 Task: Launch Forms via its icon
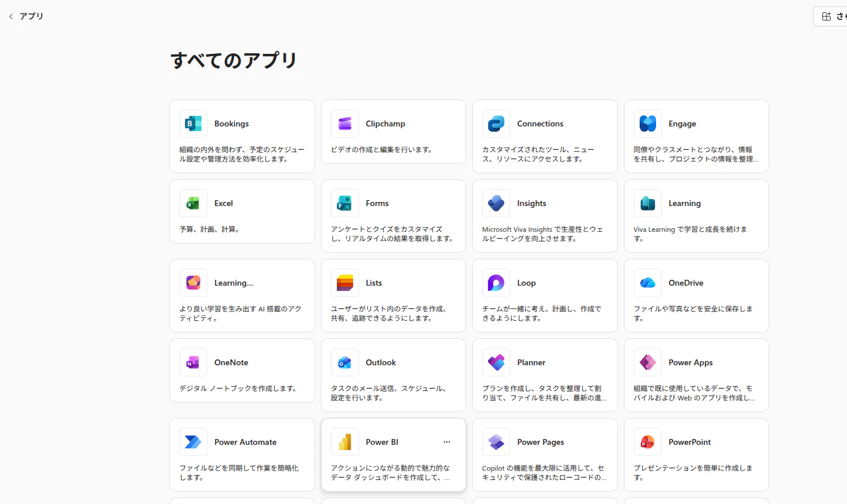[x=345, y=203]
